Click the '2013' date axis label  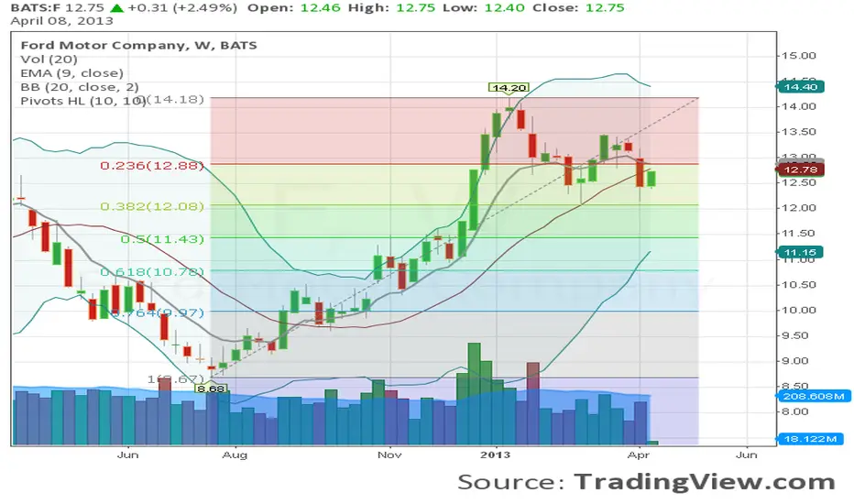click(496, 455)
